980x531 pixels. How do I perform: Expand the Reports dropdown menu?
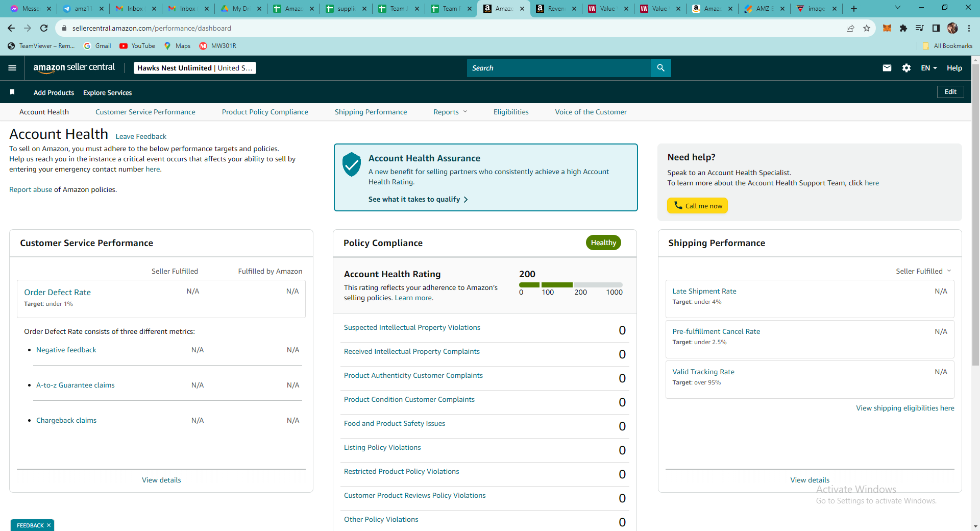[450, 112]
